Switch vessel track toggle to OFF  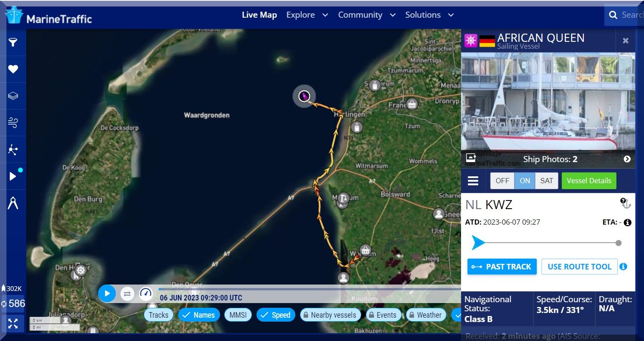tap(502, 181)
